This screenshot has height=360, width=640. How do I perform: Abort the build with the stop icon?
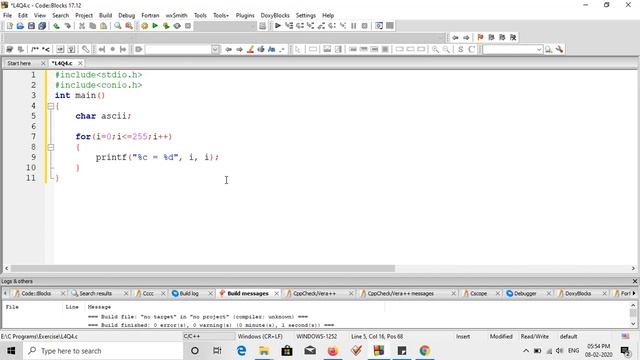[x=188, y=26]
